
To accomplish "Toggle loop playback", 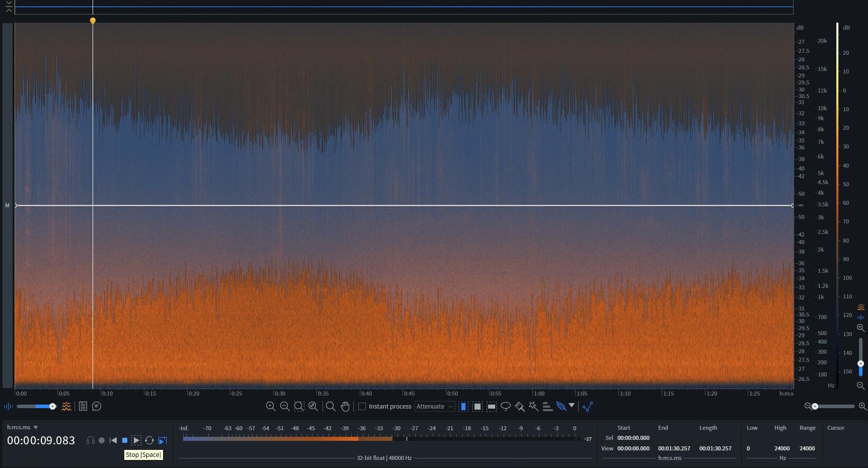I will 149,440.
